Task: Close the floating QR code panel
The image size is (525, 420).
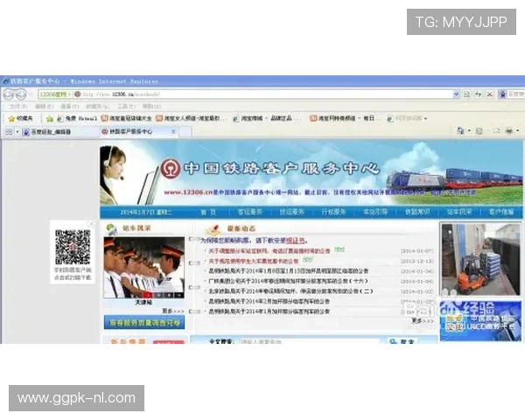Action: point(91,224)
